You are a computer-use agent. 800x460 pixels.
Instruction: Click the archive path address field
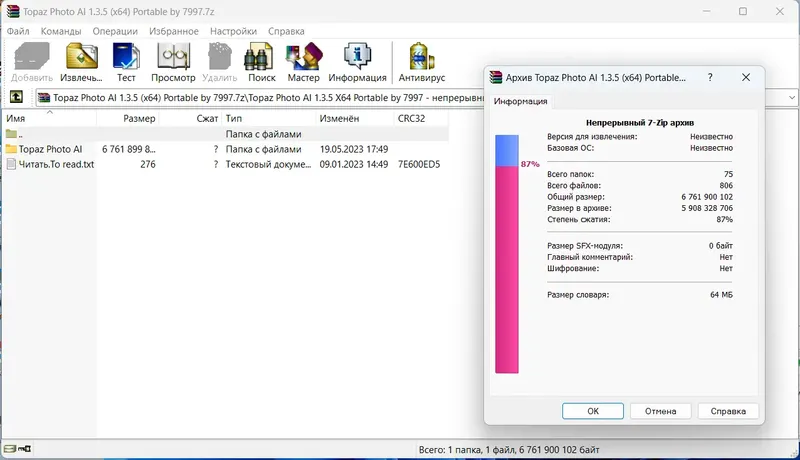[260, 97]
